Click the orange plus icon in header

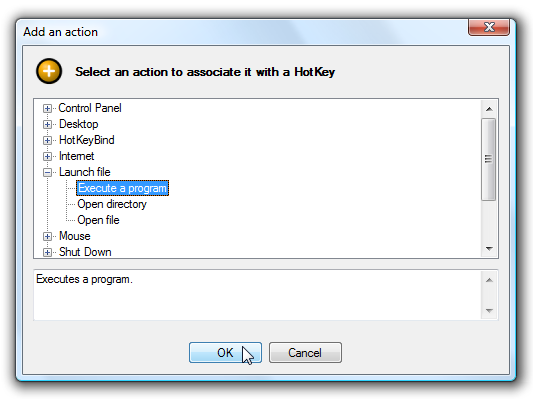(49, 71)
